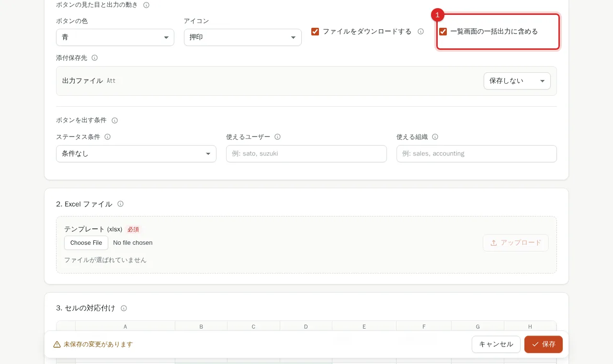613x364 pixels.
Task: Open the ボタンの色 dropdown showing 青
Action: click(115, 37)
